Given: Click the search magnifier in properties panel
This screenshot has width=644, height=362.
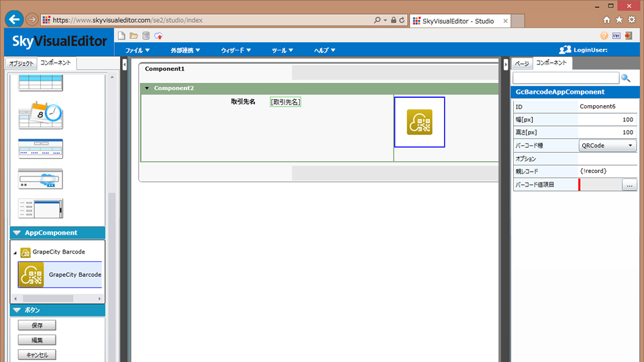Looking at the screenshot, I should (x=625, y=78).
